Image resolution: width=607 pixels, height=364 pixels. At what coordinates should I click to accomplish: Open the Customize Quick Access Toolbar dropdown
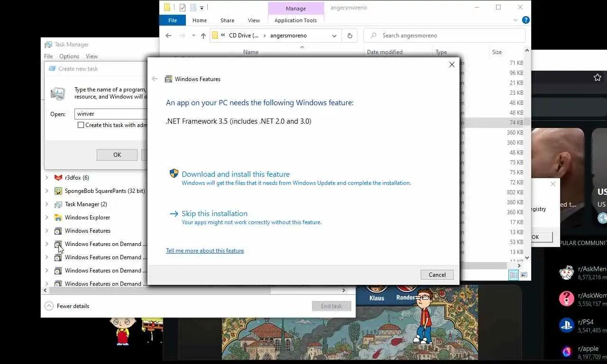point(202,8)
